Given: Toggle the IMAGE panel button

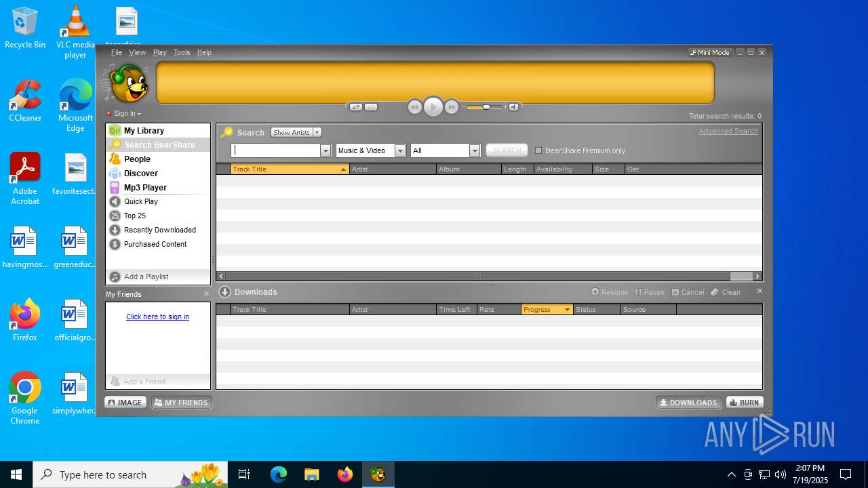Looking at the screenshot, I should tap(125, 403).
